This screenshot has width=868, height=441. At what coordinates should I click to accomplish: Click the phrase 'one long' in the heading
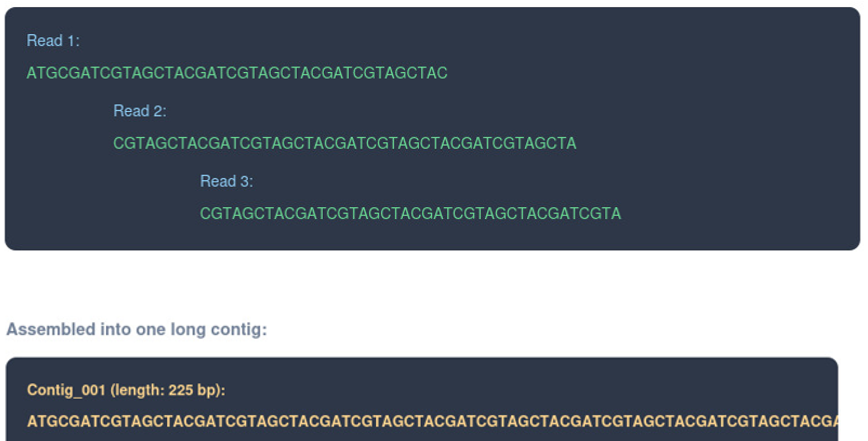(171, 329)
